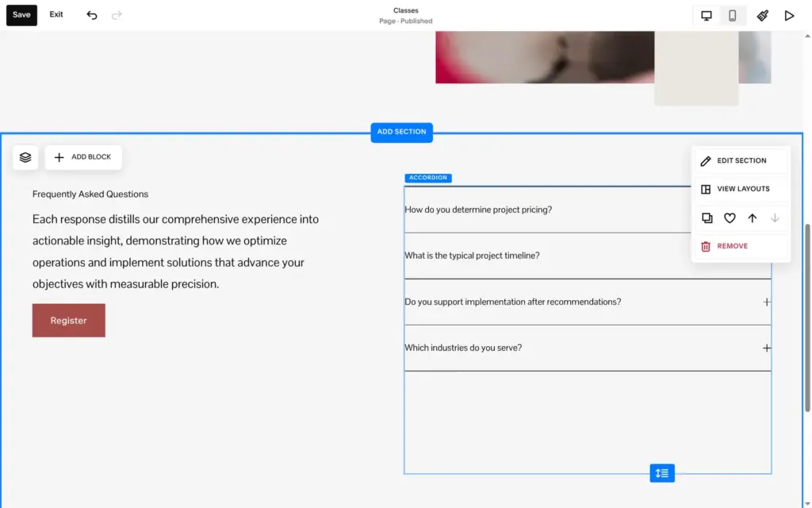The height and width of the screenshot is (508, 812).
Task: Open the layers stack icon
Action: [25, 157]
